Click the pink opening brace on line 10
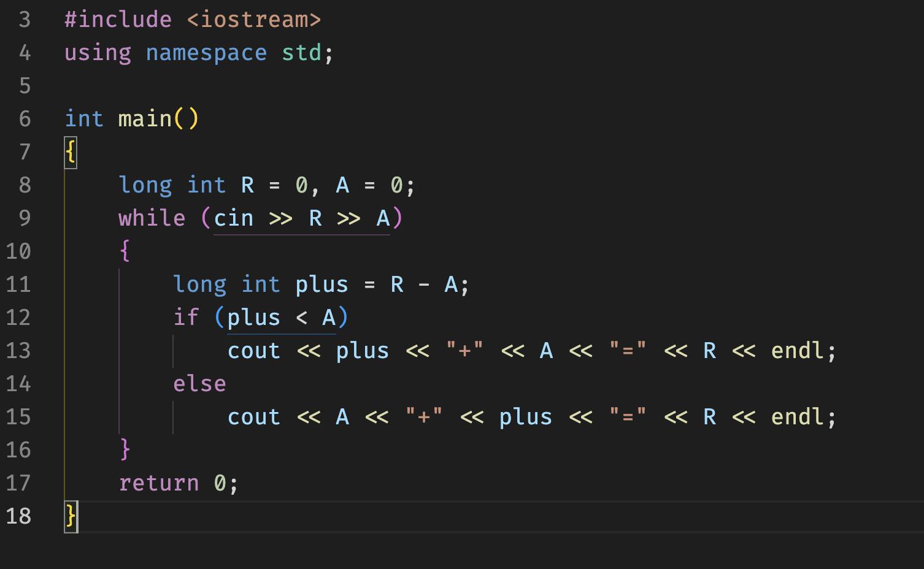The height and width of the screenshot is (569, 924). [125, 251]
